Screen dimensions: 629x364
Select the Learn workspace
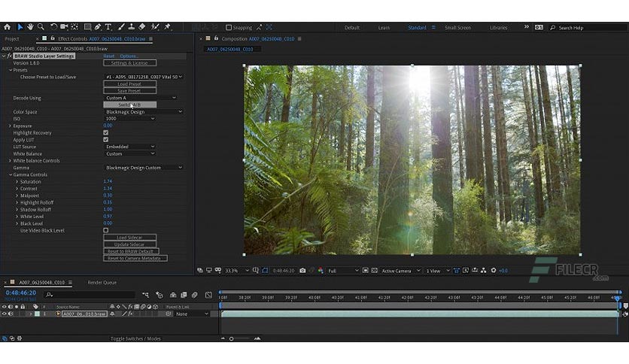point(384,28)
